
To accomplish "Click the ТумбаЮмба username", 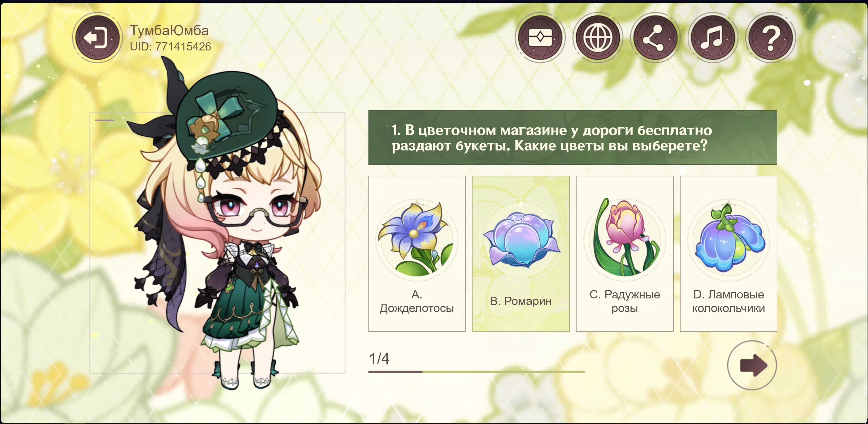I will 170,31.
